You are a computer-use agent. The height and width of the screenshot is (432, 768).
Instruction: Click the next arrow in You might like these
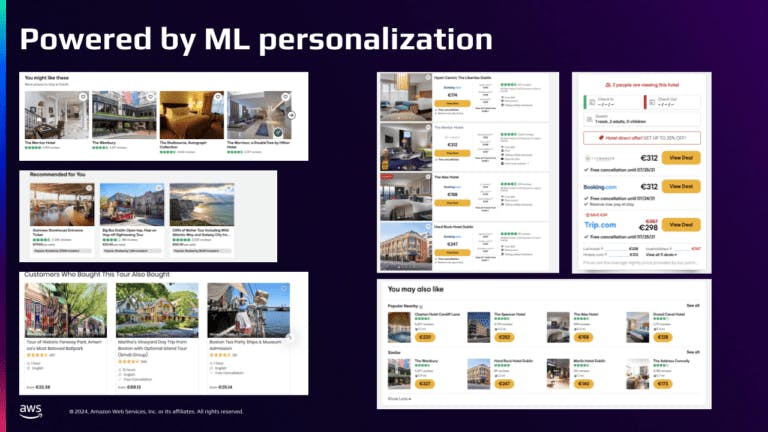point(291,115)
